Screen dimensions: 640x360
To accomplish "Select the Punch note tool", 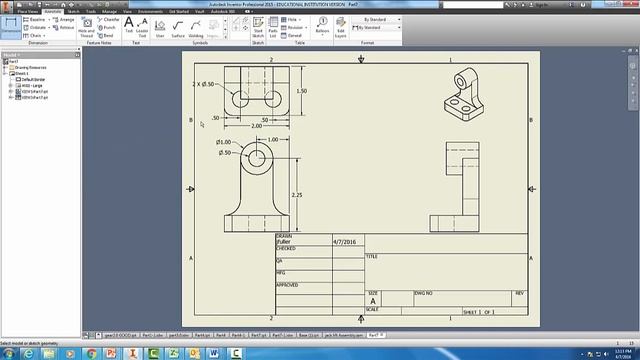I will [107, 28].
